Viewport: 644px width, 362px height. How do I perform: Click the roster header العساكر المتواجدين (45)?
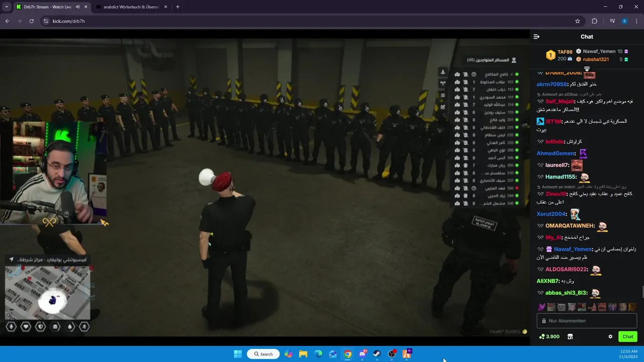pyautogui.click(x=492, y=60)
